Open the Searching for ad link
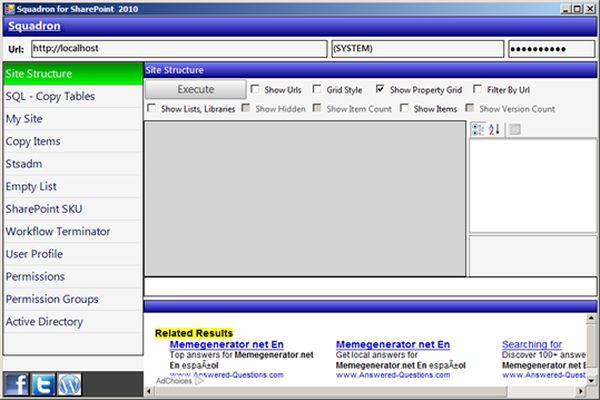600x400 pixels. tap(532, 344)
